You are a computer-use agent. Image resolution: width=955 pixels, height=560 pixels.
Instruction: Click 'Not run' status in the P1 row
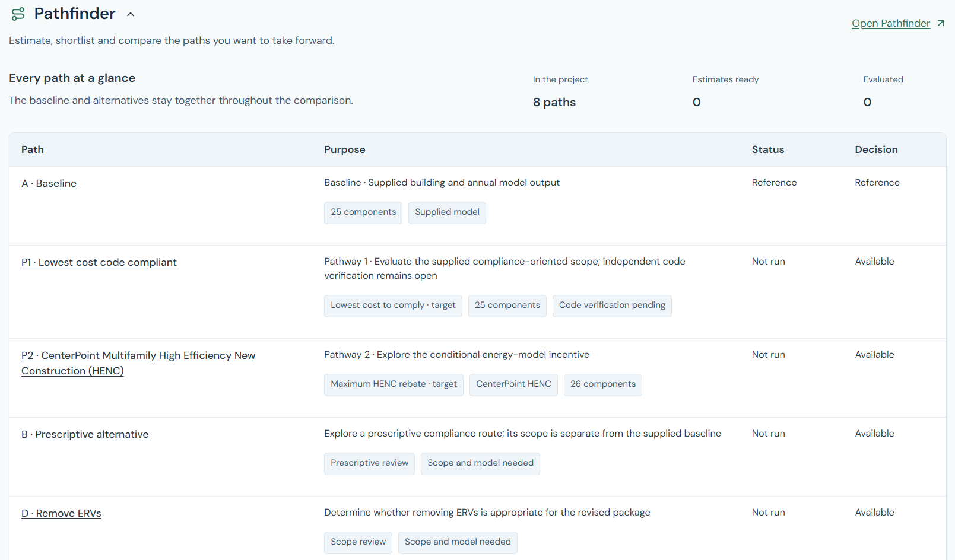769,262
